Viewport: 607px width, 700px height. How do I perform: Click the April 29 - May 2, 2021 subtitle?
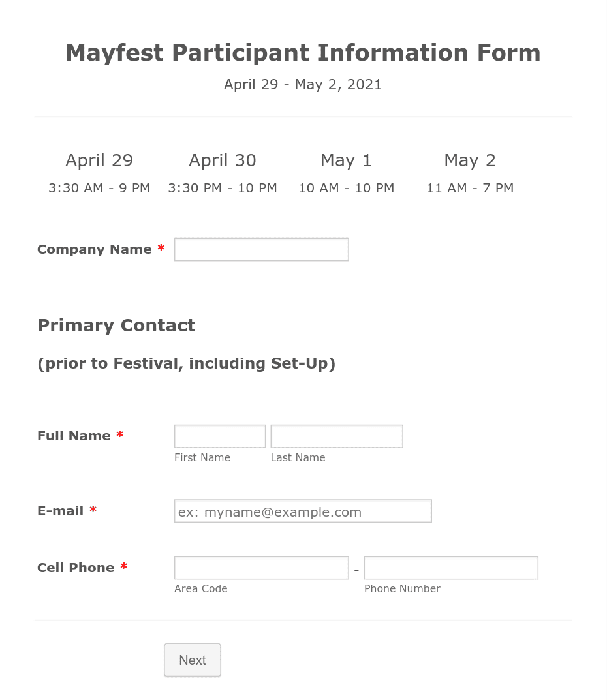coord(302,84)
